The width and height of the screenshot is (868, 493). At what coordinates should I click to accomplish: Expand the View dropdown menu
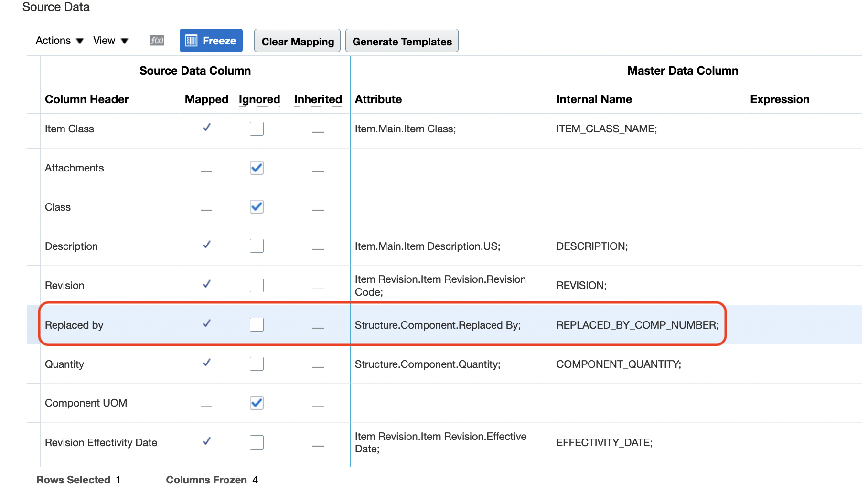(x=110, y=41)
